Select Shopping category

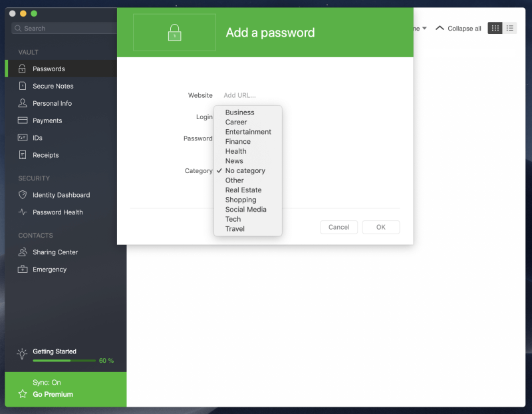(248, 200)
